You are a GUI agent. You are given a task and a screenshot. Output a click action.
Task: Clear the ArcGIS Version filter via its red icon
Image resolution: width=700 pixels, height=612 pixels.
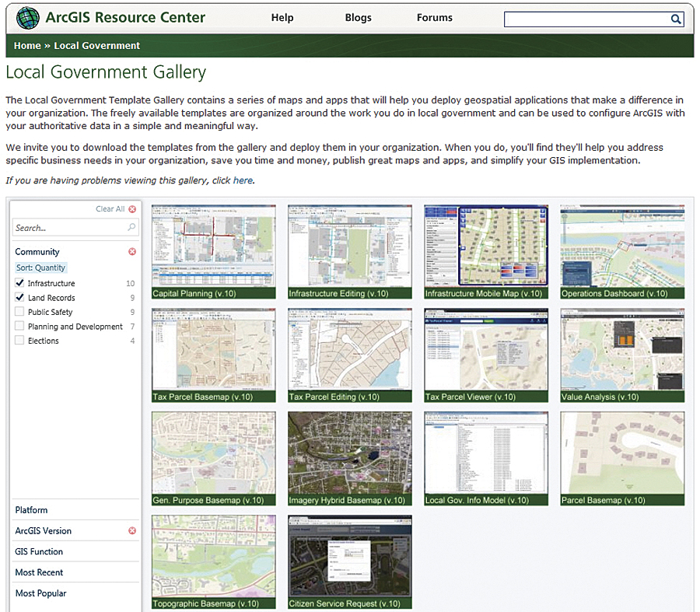(131, 530)
